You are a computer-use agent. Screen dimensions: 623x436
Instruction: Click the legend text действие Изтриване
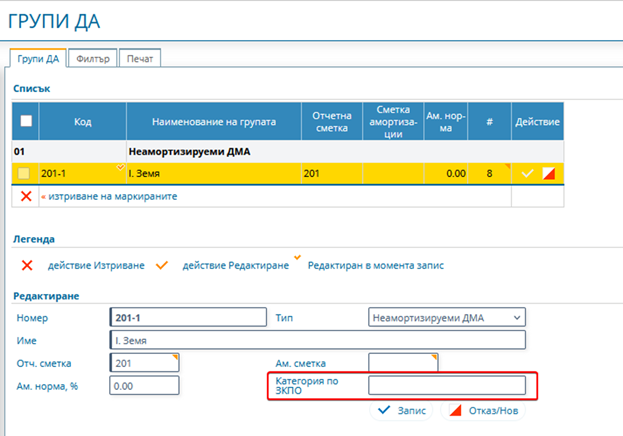96,265
